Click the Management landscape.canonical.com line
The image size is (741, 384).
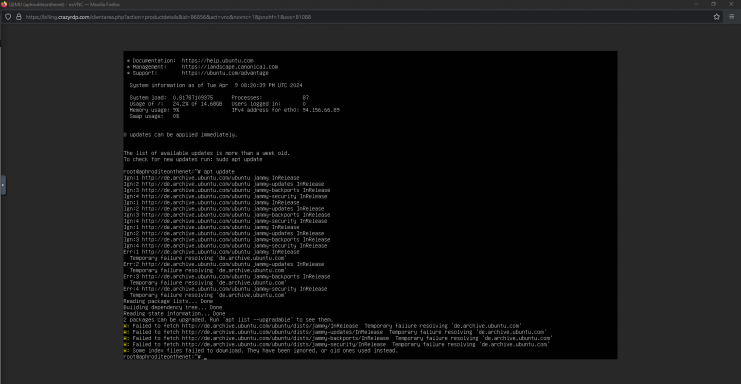click(202, 67)
